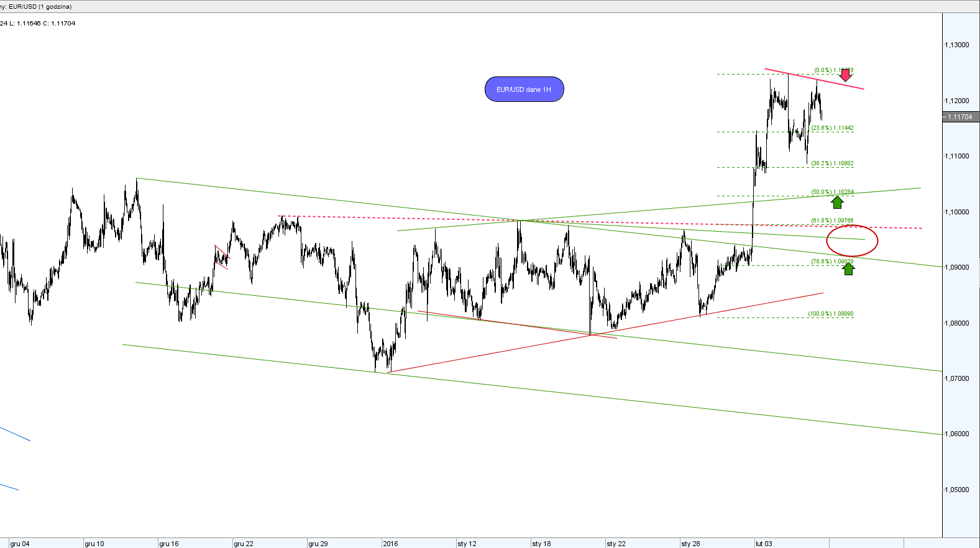Image resolution: width=980 pixels, height=548 pixels.
Task: Select green up arrow near 50.0% level
Action: (x=837, y=202)
